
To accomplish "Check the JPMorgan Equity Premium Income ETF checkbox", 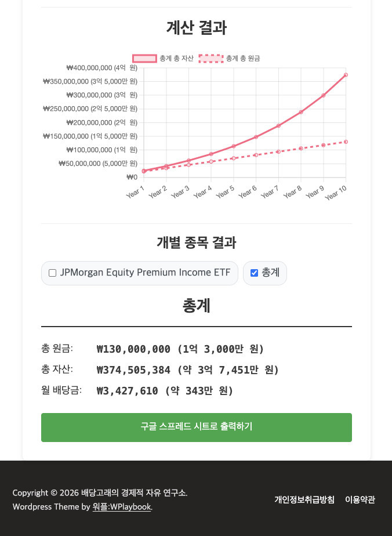I will click(x=53, y=273).
